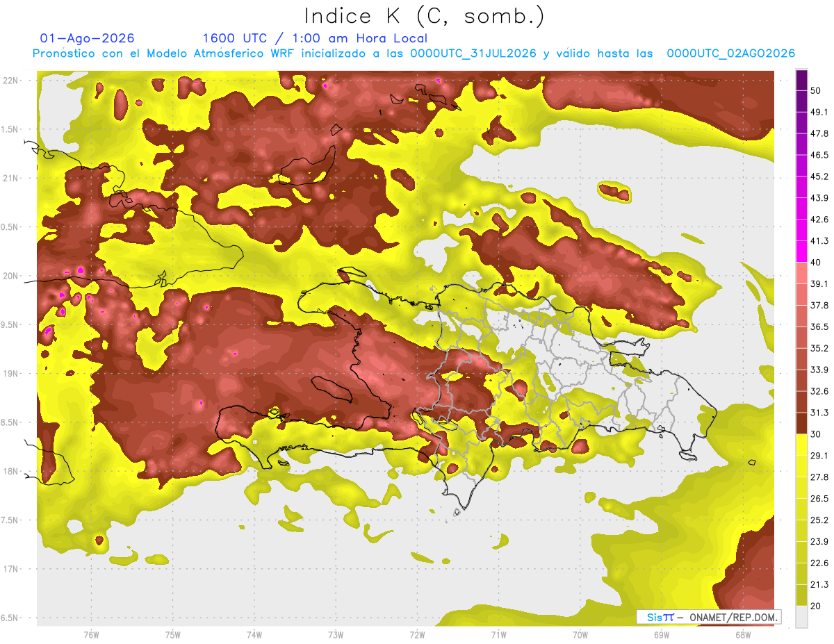Image resolution: width=834 pixels, height=644 pixels.
Task: Pick the bright yellow swatch between 29.1 and 30
Action: pos(802,445)
